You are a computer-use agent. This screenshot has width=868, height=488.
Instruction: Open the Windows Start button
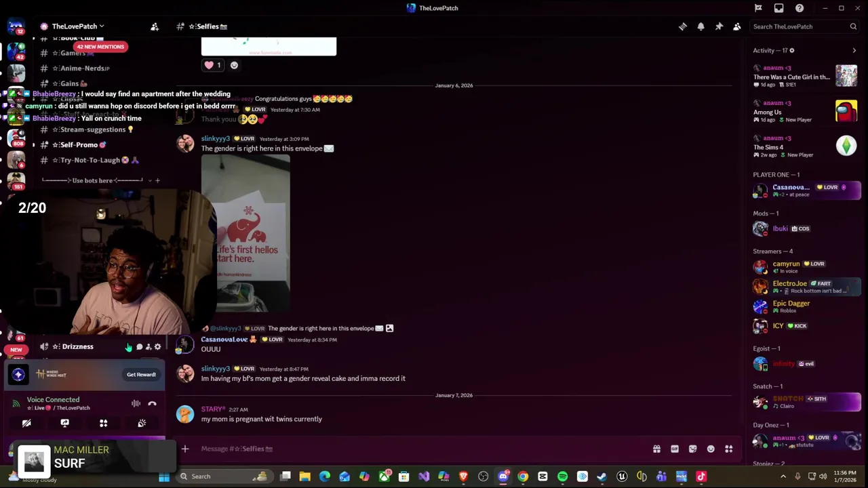click(163, 476)
